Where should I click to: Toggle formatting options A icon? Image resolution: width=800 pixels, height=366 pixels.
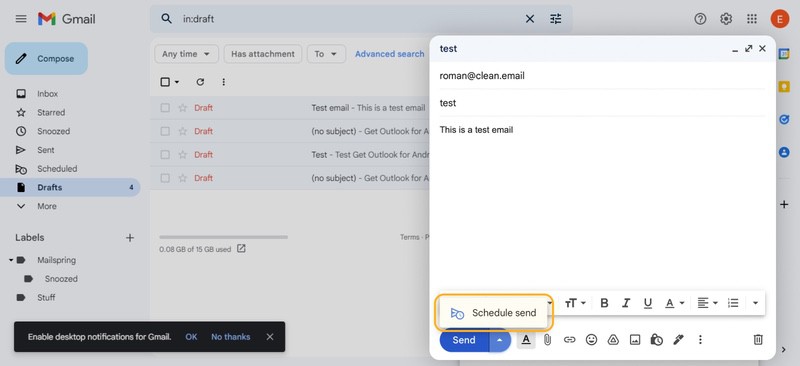click(x=526, y=340)
